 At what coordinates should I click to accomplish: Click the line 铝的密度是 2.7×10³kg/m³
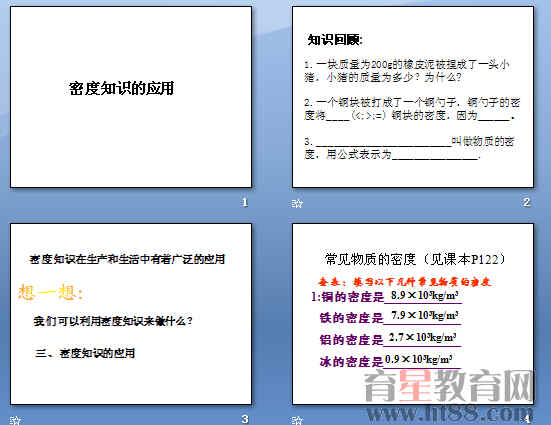(x=390, y=339)
